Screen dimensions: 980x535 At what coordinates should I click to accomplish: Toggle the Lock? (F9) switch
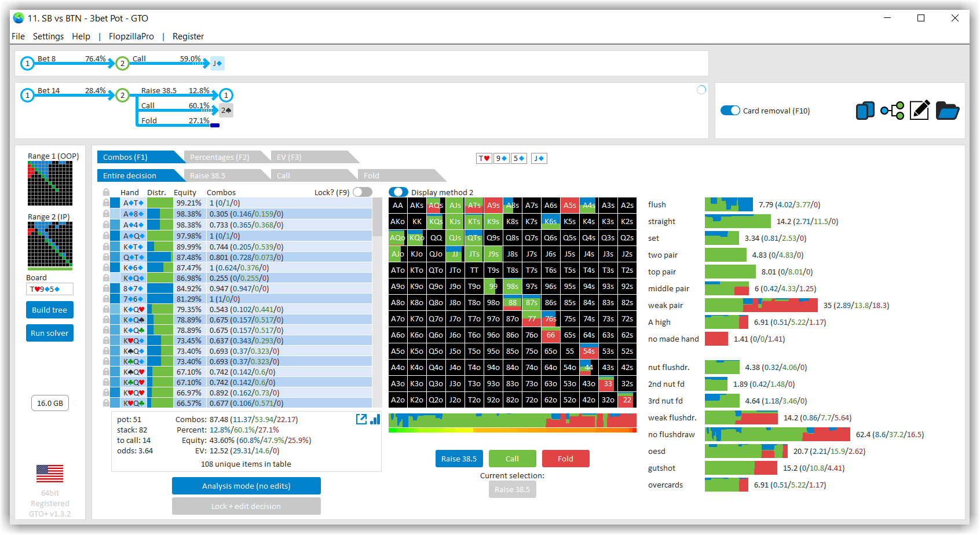coord(363,192)
